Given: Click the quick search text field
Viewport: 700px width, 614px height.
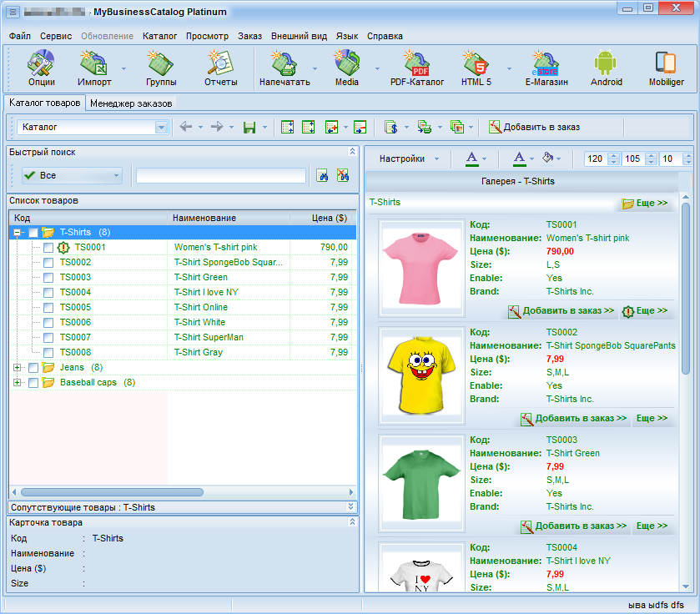Looking at the screenshot, I should [x=221, y=175].
